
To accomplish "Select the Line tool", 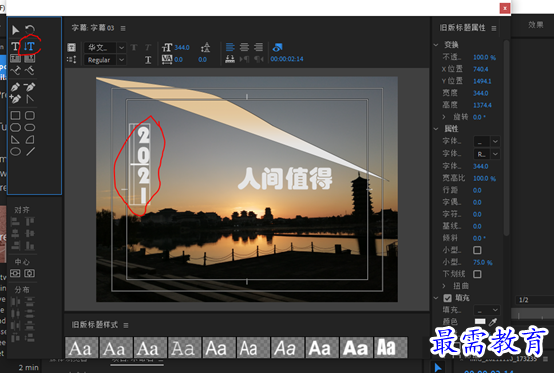I will point(30,152).
